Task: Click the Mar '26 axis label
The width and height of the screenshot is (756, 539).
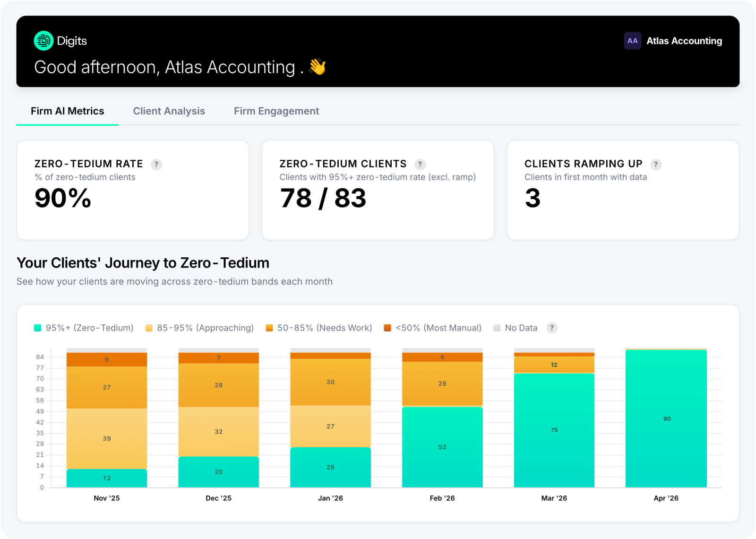Action: pos(554,498)
